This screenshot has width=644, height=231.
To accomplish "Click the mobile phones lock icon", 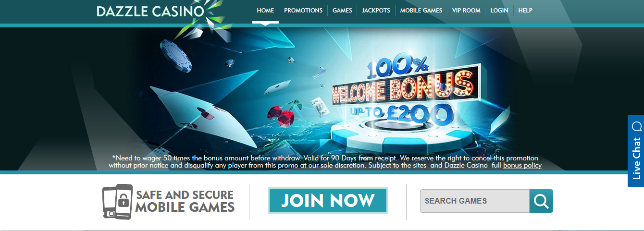I will 117,201.
